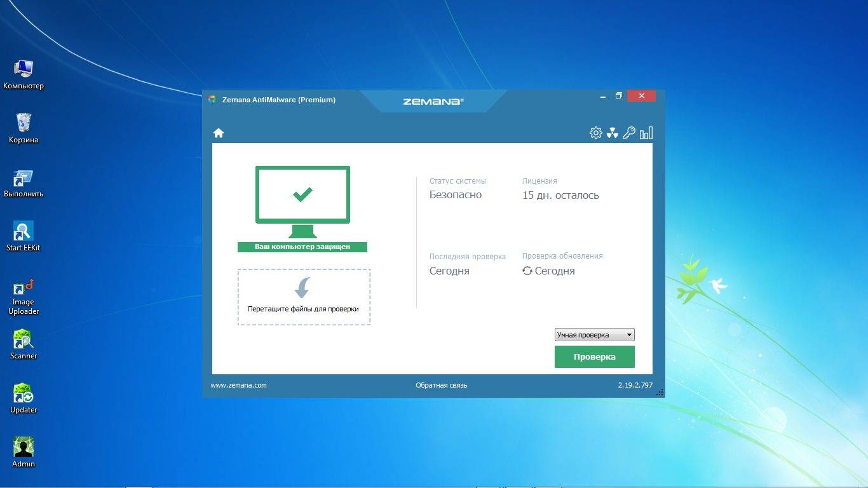868x488 pixels.
Task: Click Лицензия label
Action: point(539,181)
